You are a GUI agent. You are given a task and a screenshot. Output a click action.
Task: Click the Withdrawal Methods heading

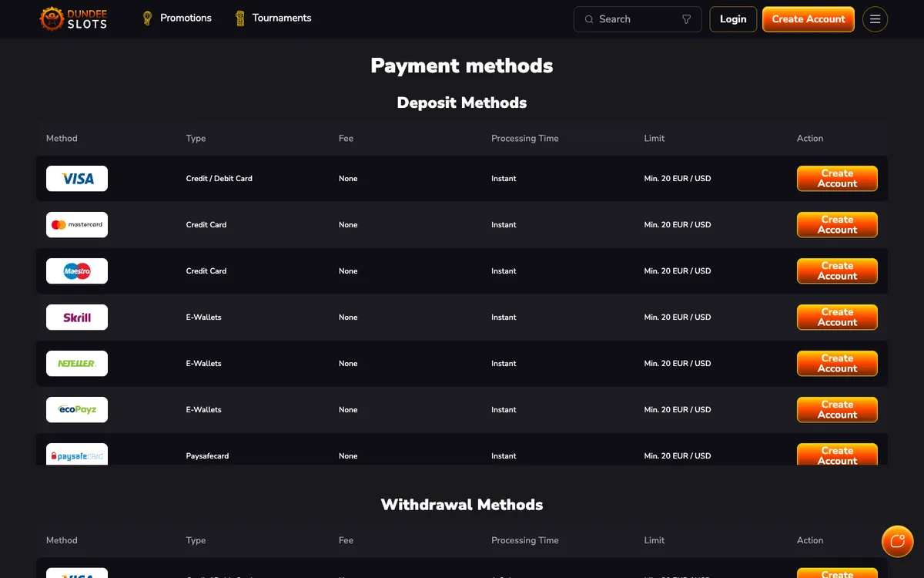(462, 505)
